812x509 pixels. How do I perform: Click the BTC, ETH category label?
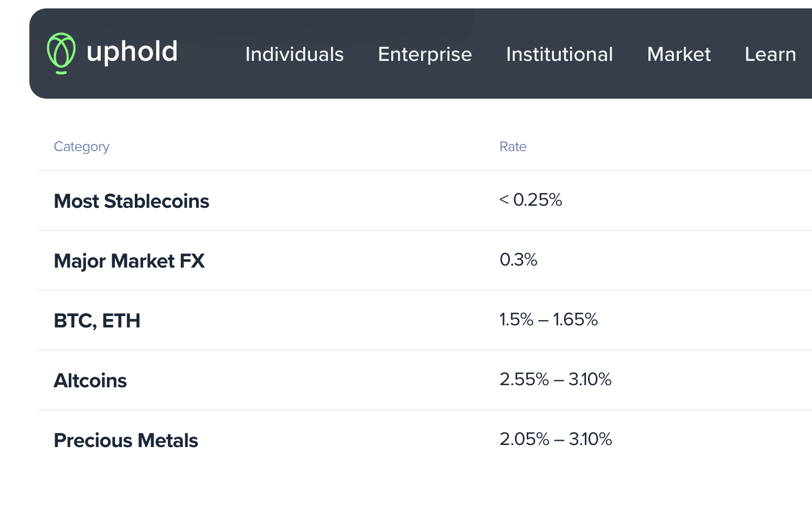click(x=97, y=321)
